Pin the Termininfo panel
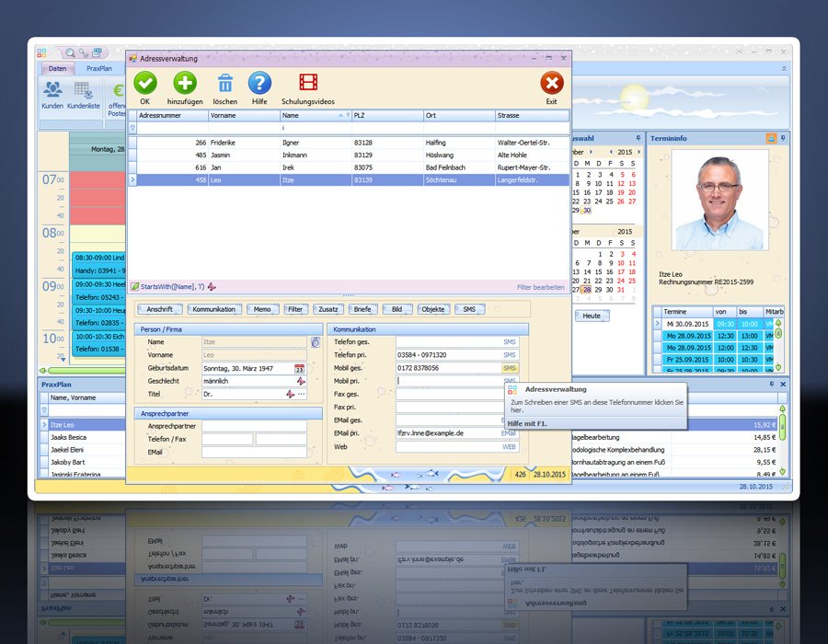The image size is (828, 644). (783, 138)
